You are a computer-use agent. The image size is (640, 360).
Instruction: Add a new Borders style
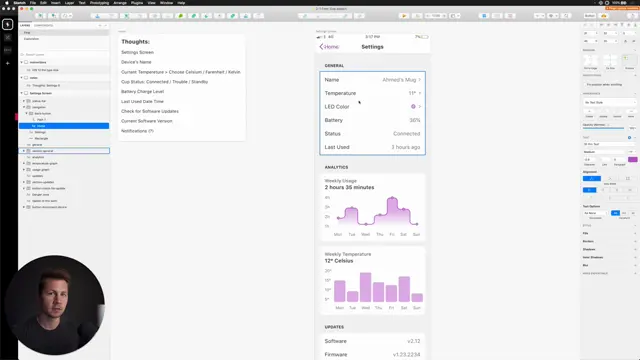[x=635, y=241]
